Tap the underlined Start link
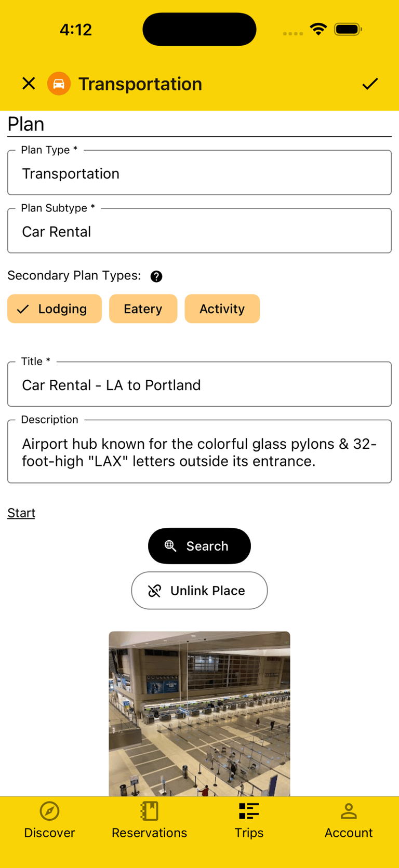 [x=21, y=513]
